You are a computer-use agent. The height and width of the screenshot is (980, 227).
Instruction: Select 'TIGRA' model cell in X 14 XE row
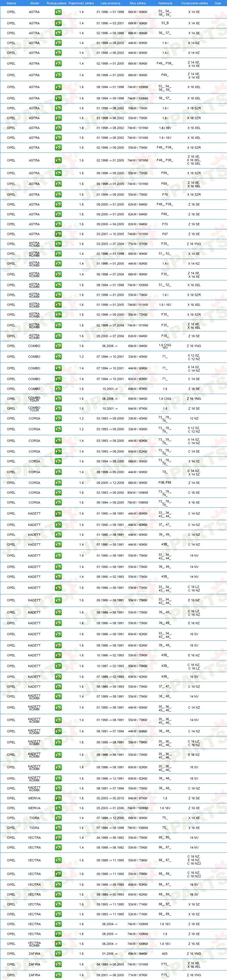point(34,818)
